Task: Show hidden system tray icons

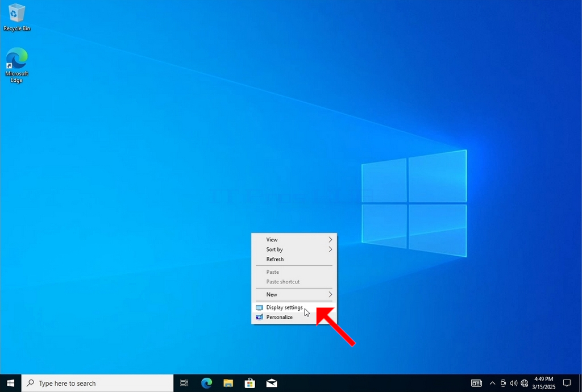Action: click(492, 383)
